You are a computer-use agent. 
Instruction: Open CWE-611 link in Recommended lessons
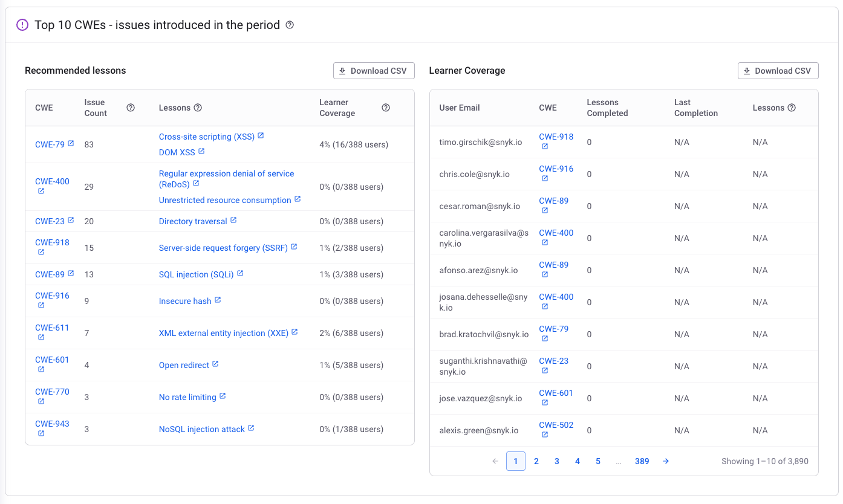point(52,328)
